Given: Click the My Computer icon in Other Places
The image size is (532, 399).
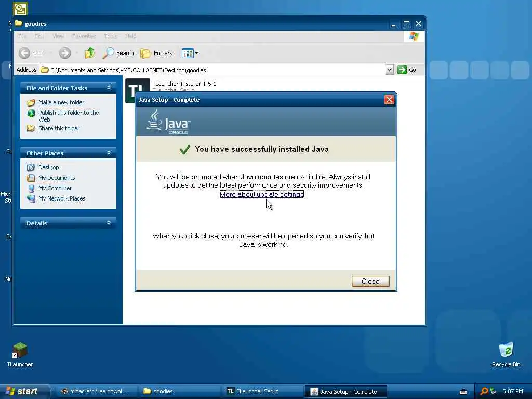Looking at the screenshot, I should [x=31, y=188].
